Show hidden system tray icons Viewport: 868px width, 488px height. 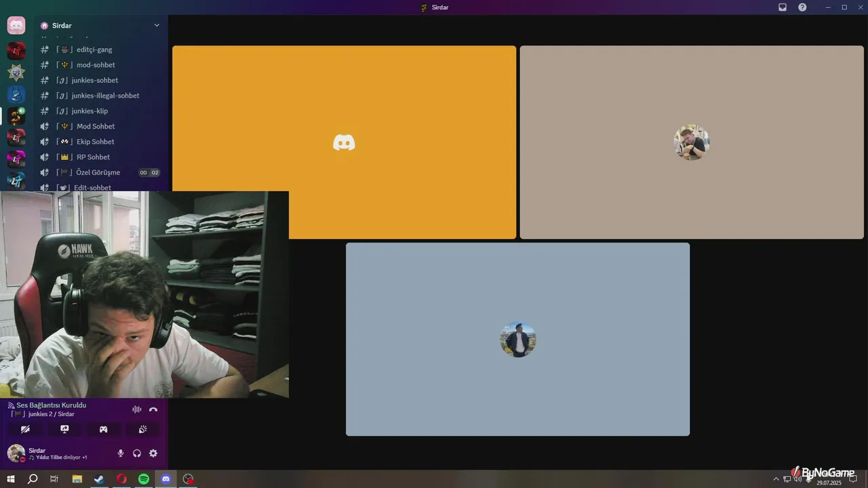[776, 479]
